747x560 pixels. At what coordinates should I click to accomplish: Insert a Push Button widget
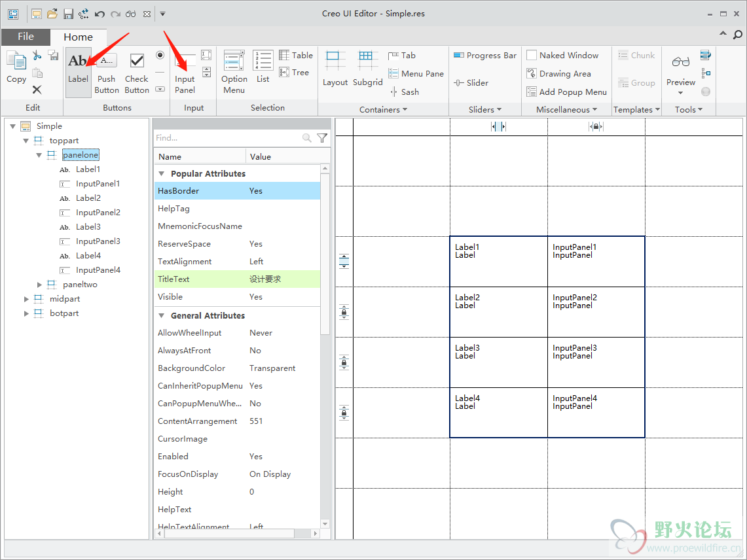coord(107,73)
